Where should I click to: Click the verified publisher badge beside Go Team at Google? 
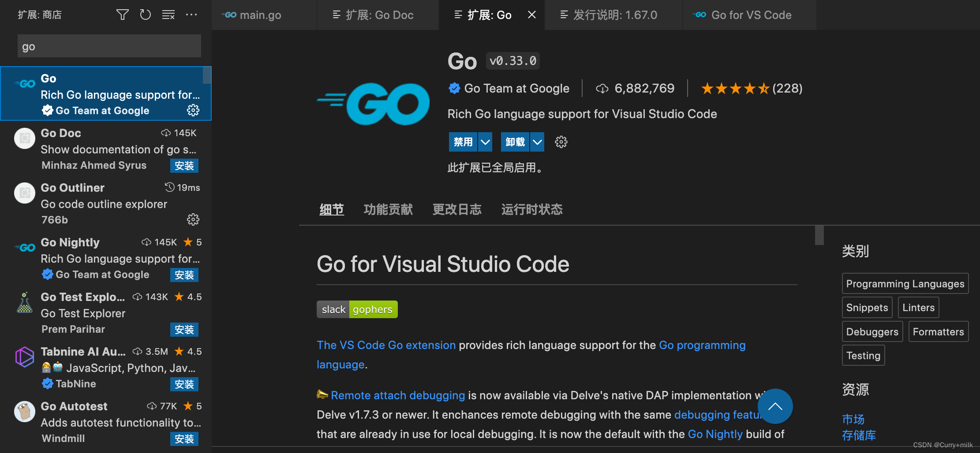pyautogui.click(x=454, y=89)
